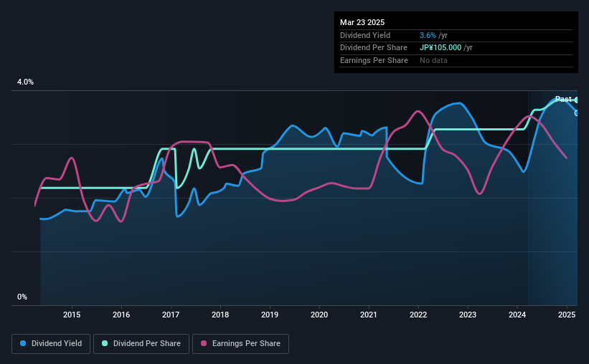Toggle the Earnings Per Share legend button
The width and height of the screenshot is (589, 364).
pyautogui.click(x=240, y=344)
